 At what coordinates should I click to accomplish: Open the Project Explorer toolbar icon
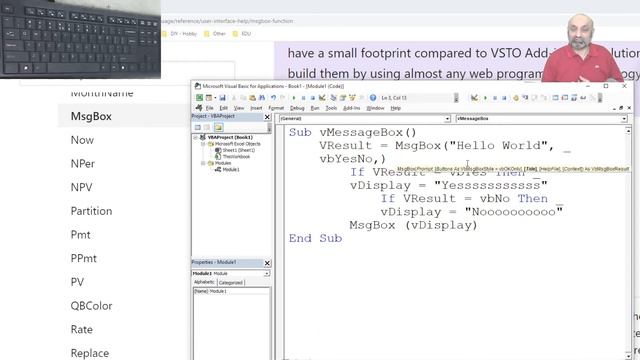click(333, 98)
